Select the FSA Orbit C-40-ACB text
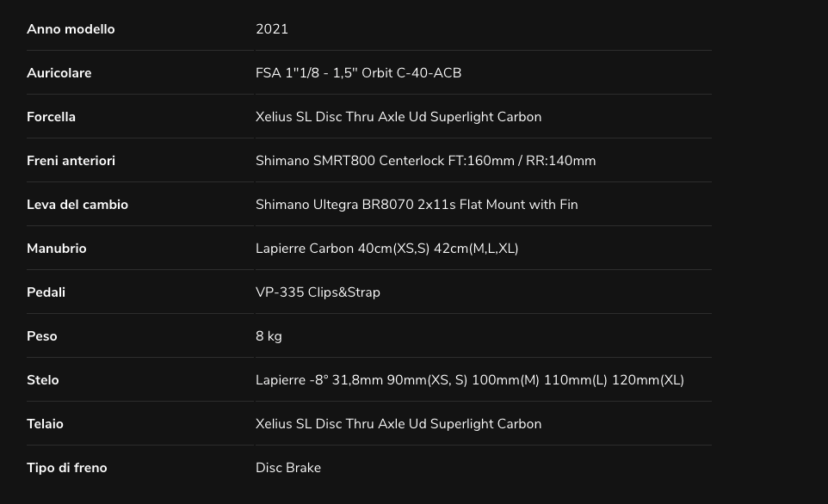828x504 pixels. (358, 73)
